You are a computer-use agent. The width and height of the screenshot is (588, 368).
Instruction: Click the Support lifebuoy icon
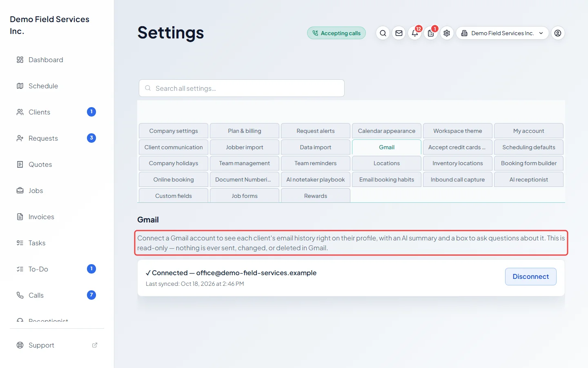(x=20, y=345)
